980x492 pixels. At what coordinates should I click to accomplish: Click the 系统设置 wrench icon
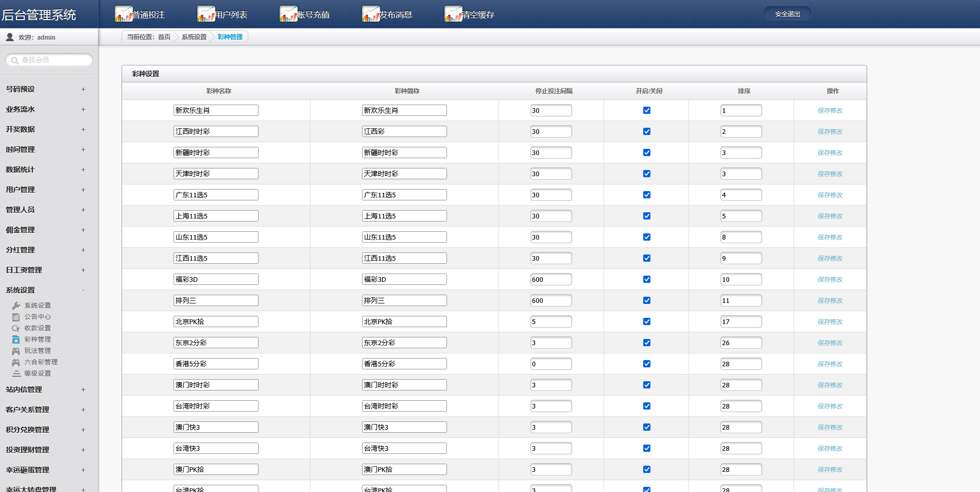[16, 306]
